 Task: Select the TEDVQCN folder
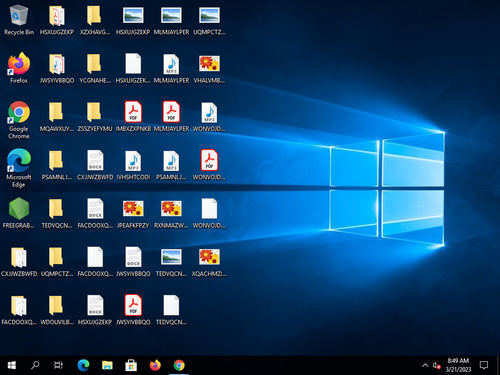coord(57,213)
